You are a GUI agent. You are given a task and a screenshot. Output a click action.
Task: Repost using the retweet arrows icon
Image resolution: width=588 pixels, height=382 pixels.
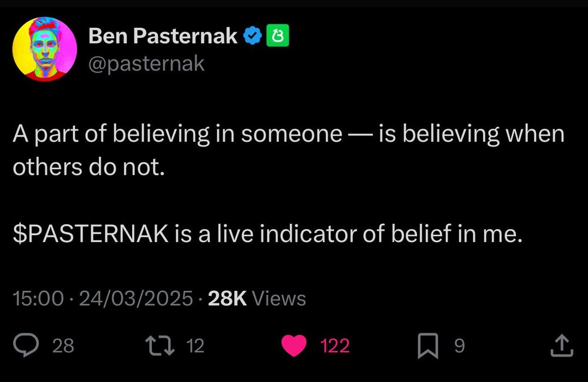(x=160, y=345)
